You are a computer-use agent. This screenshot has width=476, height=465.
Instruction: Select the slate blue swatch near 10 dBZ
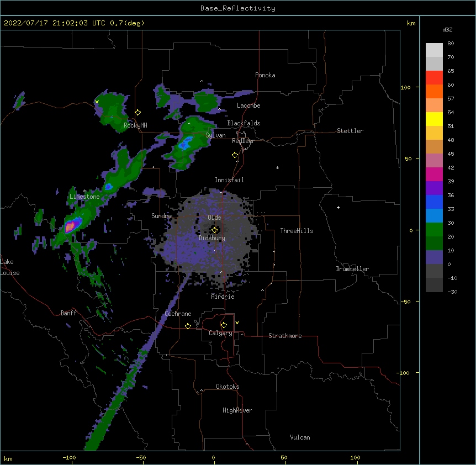click(x=434, y=257)
